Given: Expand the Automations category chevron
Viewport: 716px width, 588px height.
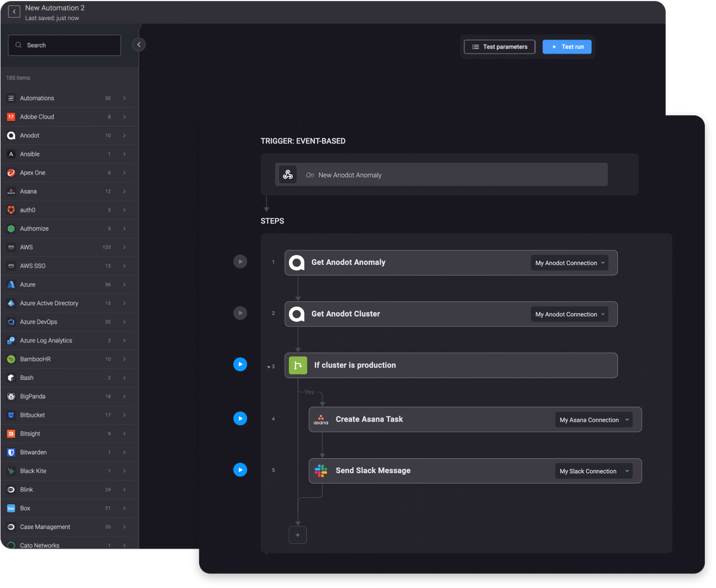Looking at the screenshot, I should click(124, 98).
